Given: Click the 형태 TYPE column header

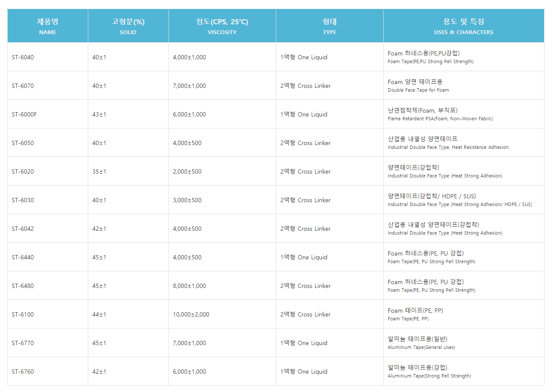Looking at the screenshot, I should coord(330,26).
